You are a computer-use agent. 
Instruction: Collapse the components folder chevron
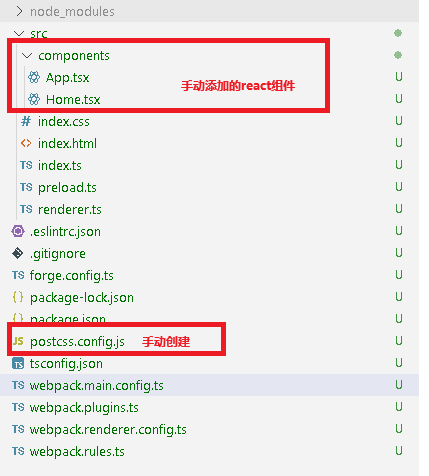pyautogui.click(x=27, y=55)
